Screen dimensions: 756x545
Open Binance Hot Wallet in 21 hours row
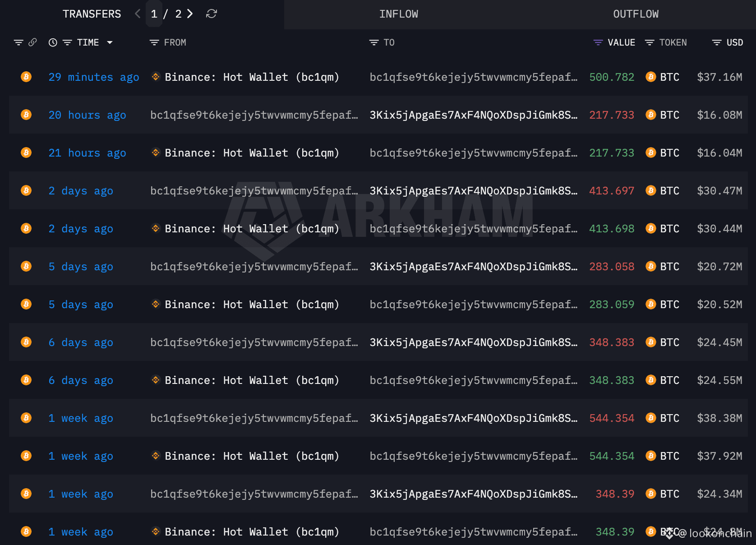pyautogui.click(x=252, y=153)
